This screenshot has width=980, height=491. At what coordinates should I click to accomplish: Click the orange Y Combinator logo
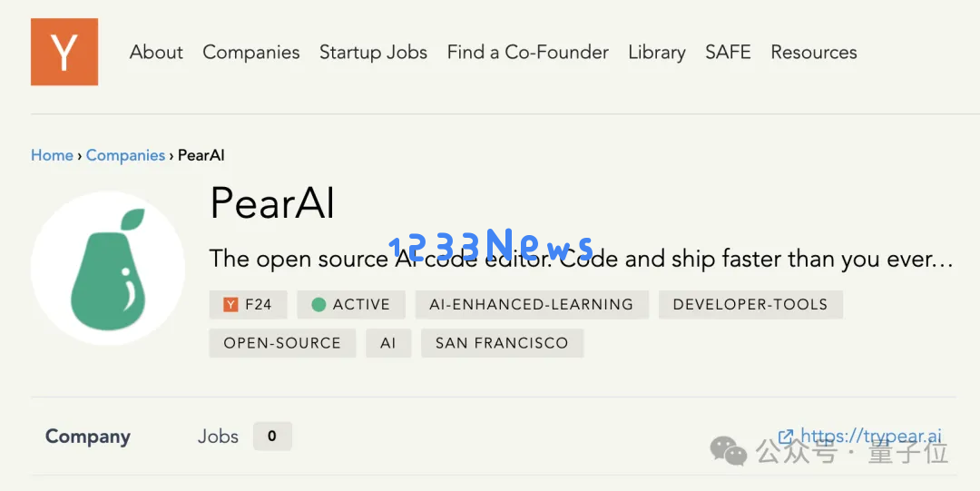(64, 52)
